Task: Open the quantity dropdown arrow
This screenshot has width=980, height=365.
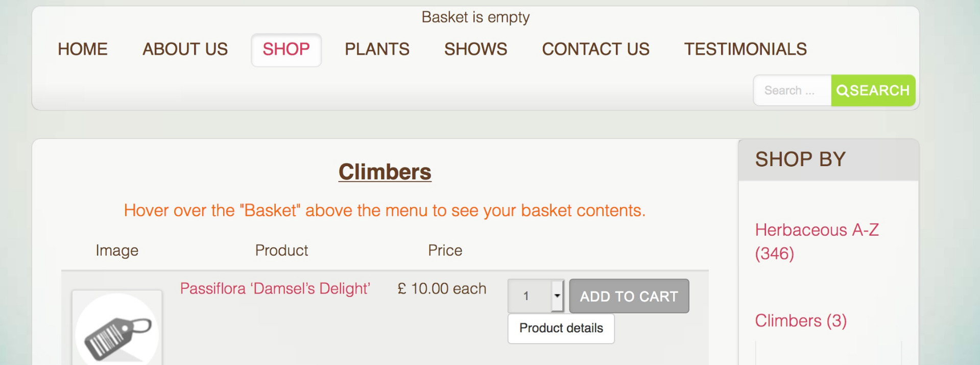Action: pos(557,296)
